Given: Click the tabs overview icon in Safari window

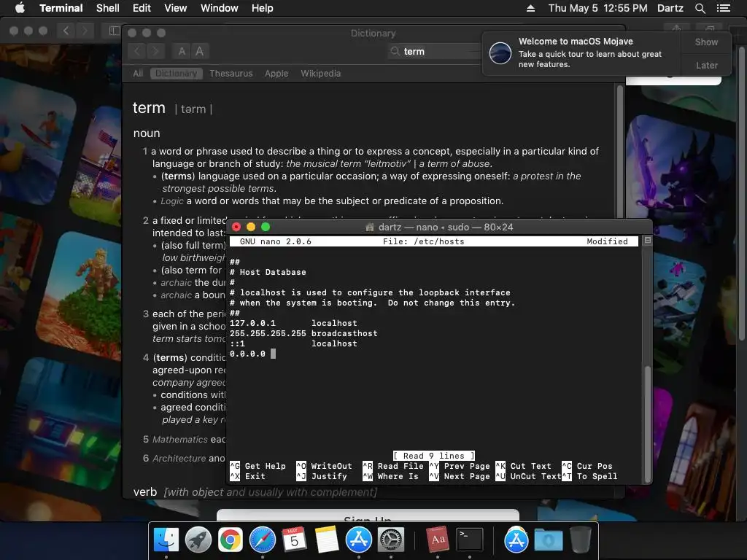Looking at the screenshot, I should 709,28.
